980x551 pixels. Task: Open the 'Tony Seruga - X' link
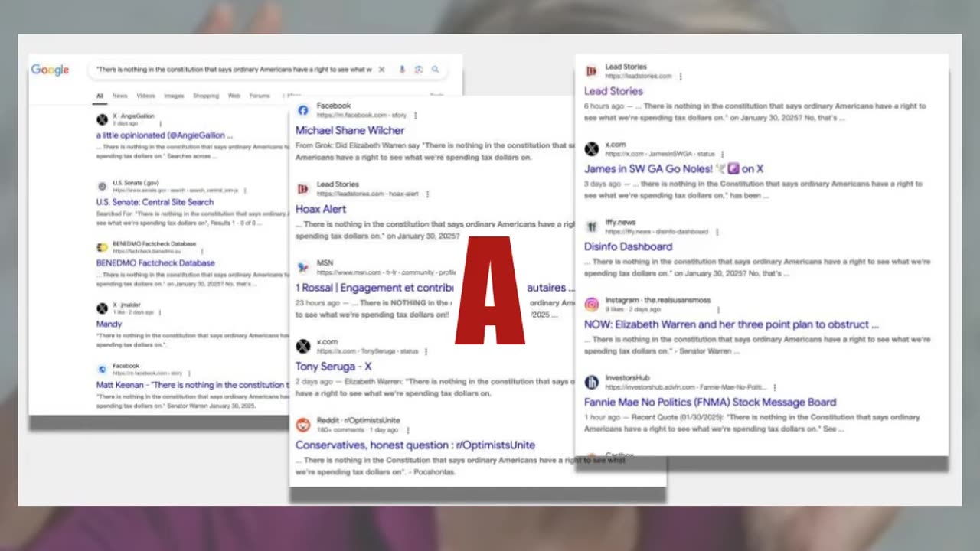tap(333, 367)
